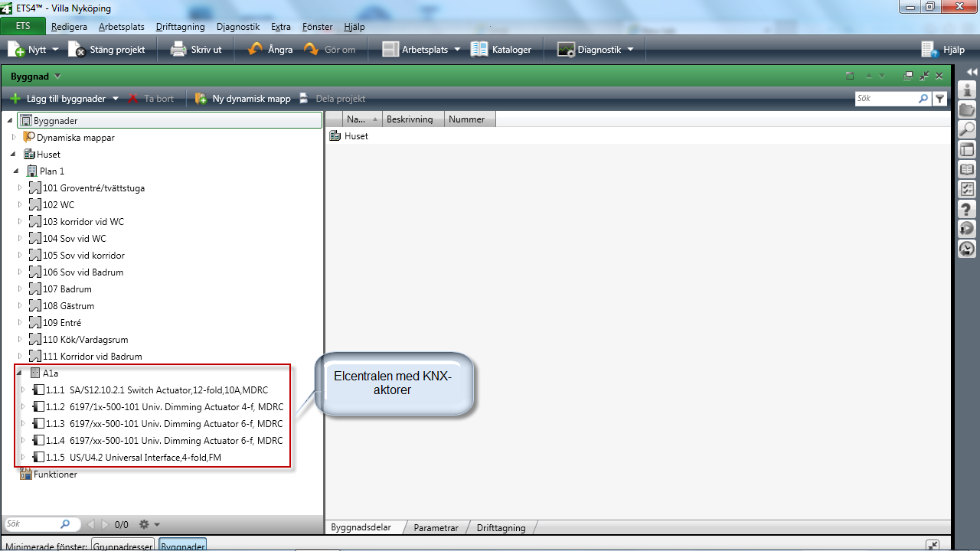
Task: Click the Arbetsplats workspace icon in the toolbar
Action: point(390,50)
